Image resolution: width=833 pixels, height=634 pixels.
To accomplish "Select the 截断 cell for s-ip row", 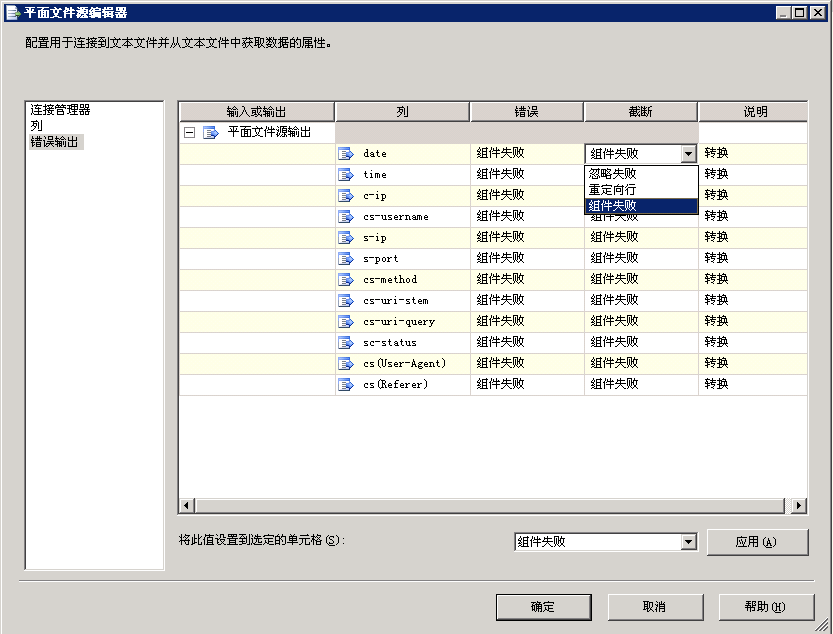I will point(641,238).
